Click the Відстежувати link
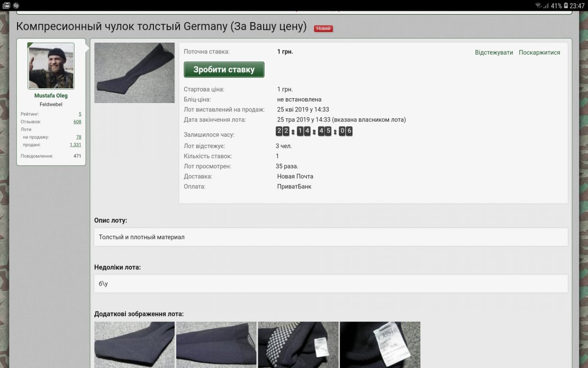The width and height of the screenshot is (588, 368). point(494,53)
